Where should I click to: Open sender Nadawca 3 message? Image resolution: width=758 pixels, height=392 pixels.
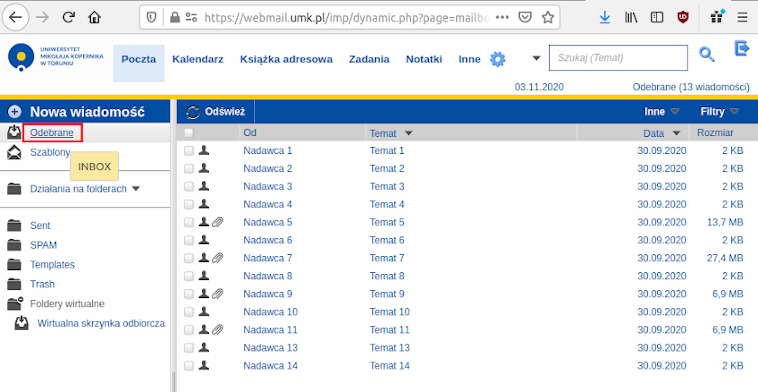pos(267,187)
